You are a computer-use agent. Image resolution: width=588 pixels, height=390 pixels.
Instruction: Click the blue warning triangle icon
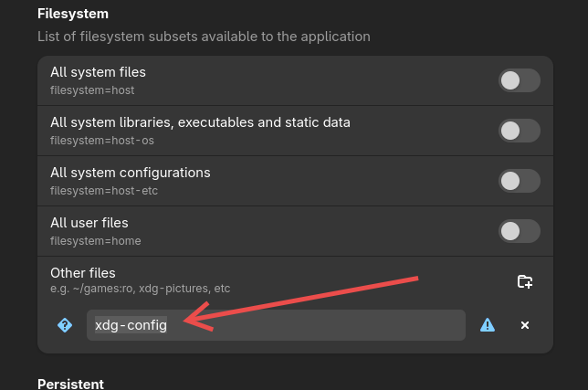pos(488,325)
